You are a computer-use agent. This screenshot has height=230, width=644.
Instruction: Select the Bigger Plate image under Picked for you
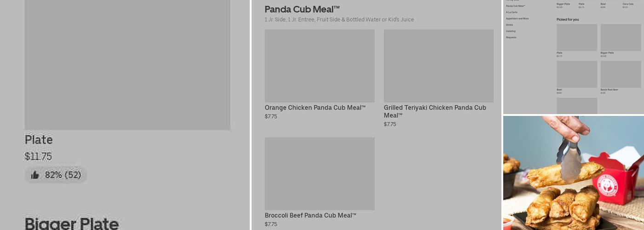click(621, 38)
